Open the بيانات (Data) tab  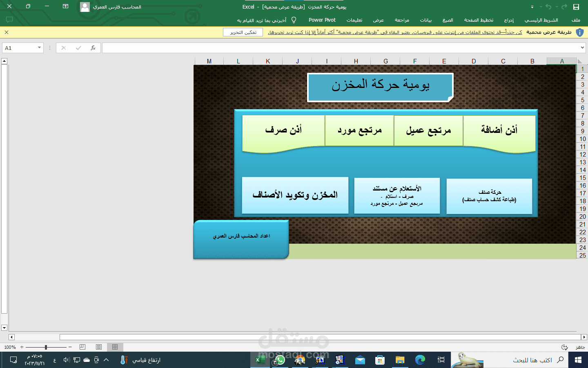tap(426, 20)
